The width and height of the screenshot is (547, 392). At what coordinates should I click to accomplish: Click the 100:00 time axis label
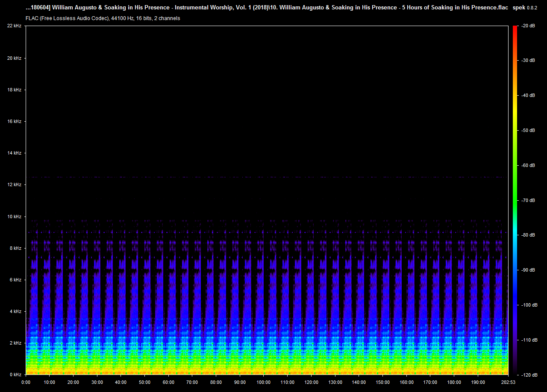[264, 382]
